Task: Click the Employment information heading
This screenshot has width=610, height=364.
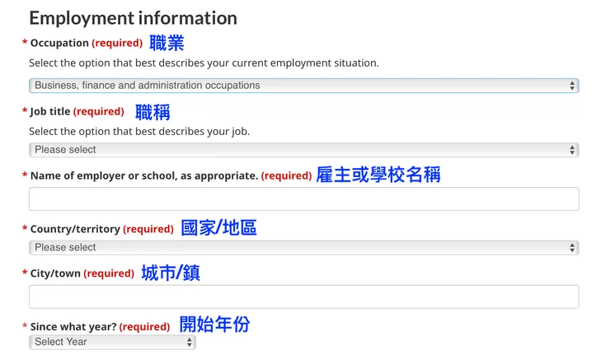Action: click(133, 17)
